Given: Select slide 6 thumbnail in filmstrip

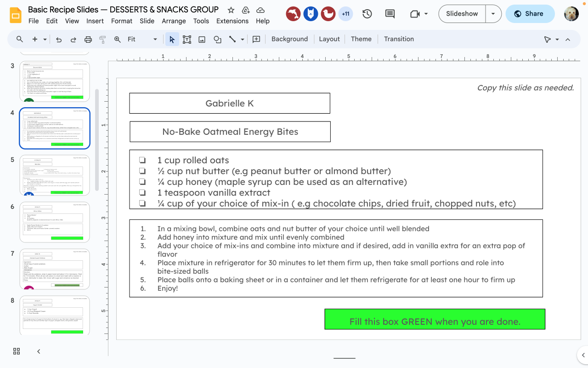Looking at the screenshot, I should [x=55, y=222].
